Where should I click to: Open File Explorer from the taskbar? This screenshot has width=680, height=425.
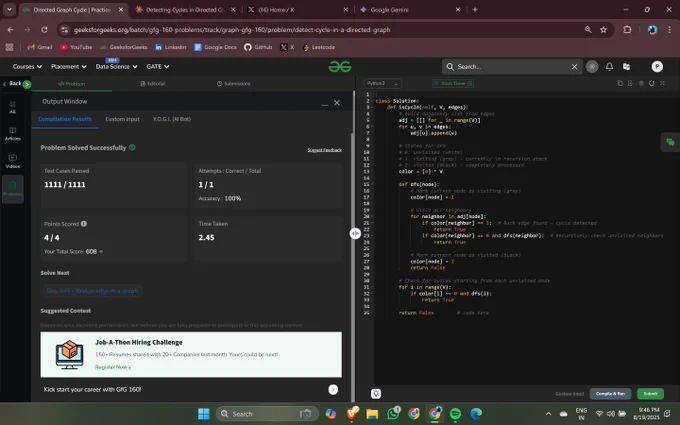[x=372, y=414]
